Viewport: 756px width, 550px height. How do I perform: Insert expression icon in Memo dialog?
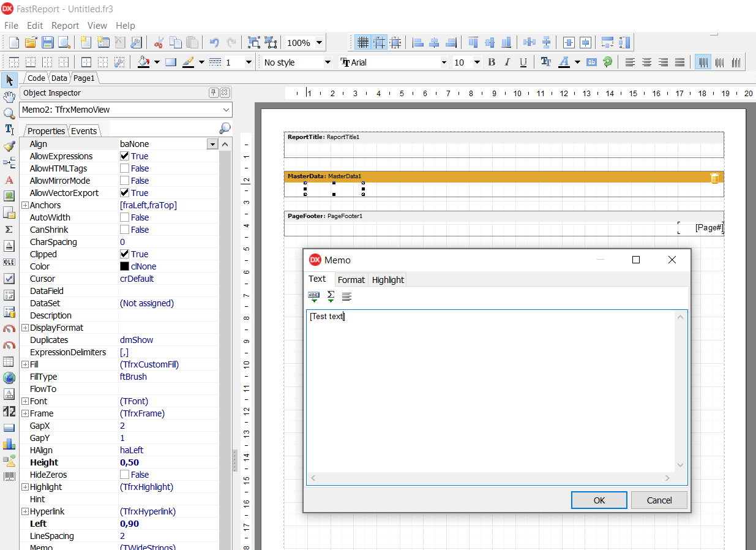(314, 296)
